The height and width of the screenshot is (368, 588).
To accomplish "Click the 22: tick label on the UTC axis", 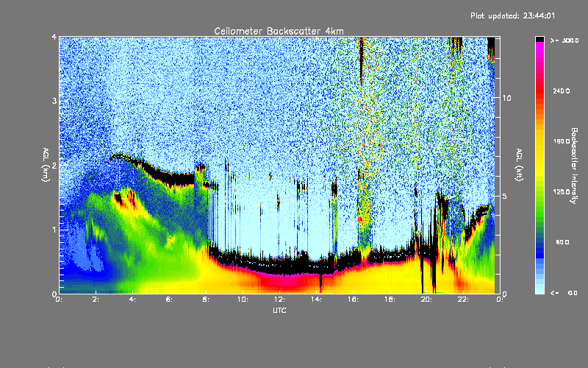I will point(463,300).
